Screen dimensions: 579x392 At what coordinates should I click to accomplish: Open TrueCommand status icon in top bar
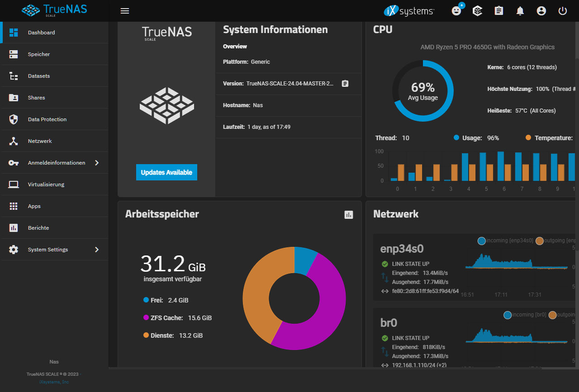tap(478, 11)
